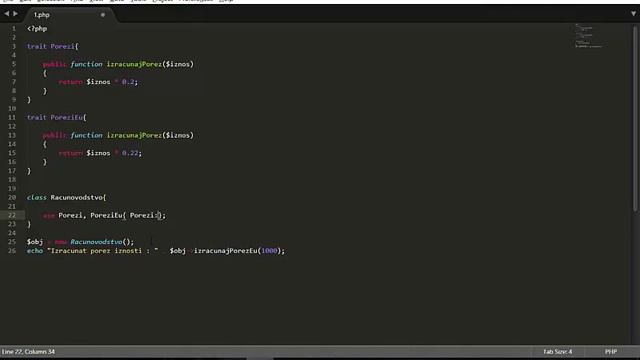Click gutter line number 11

12,118
